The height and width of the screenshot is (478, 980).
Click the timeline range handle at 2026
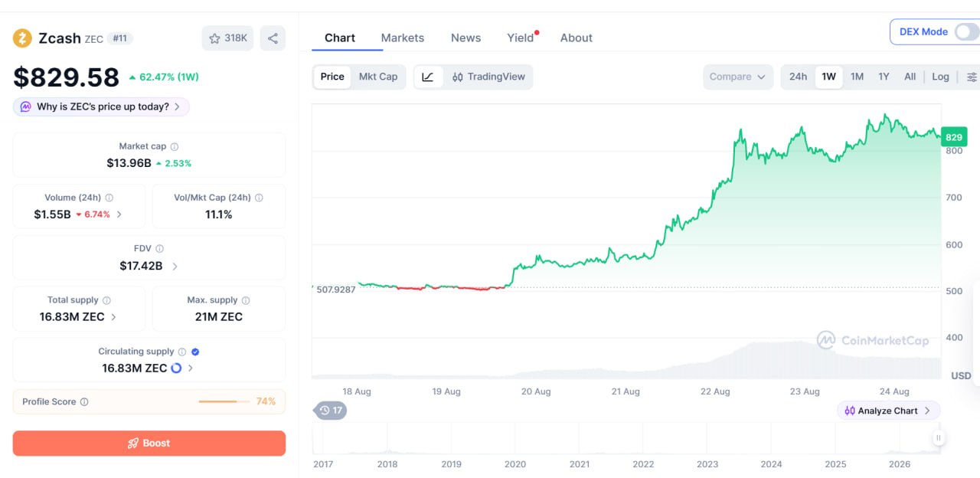[x=938, y=438]
